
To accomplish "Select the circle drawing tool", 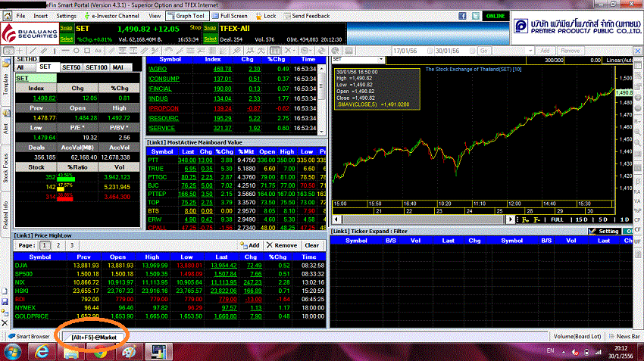I will [x=77, y=51].
